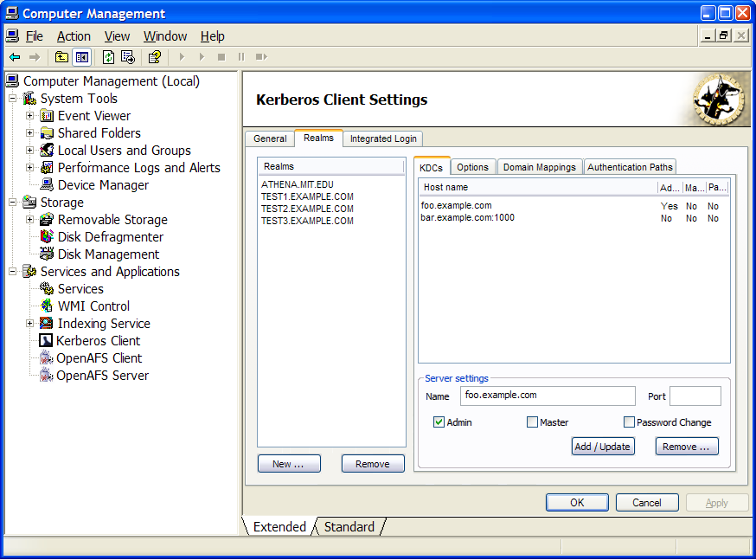Click Remove button under Realms list
Screen dimensions: 756x560
point(373,464)
